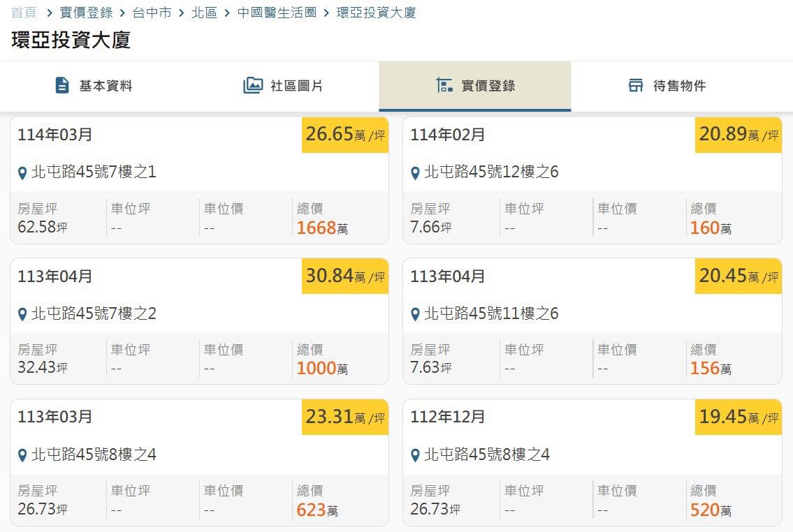Click the 實價登錄 breadcrumb link

pyautogui.click(x=86, y=13)
